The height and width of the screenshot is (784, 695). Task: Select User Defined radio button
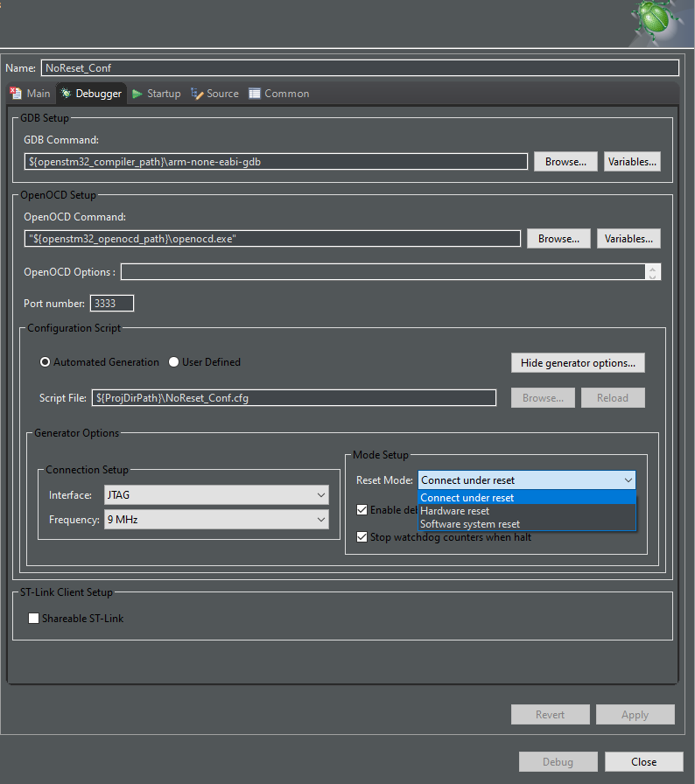click(x=173, y=362)
